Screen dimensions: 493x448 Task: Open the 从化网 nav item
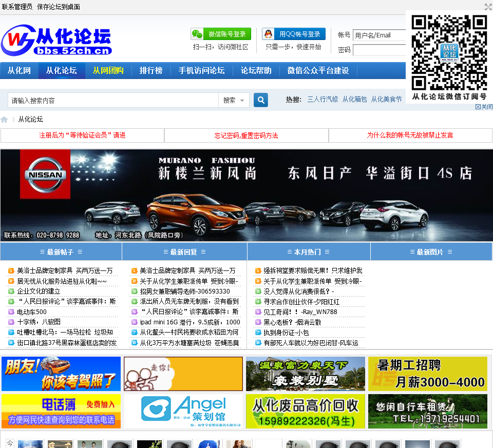coord(19,70)
